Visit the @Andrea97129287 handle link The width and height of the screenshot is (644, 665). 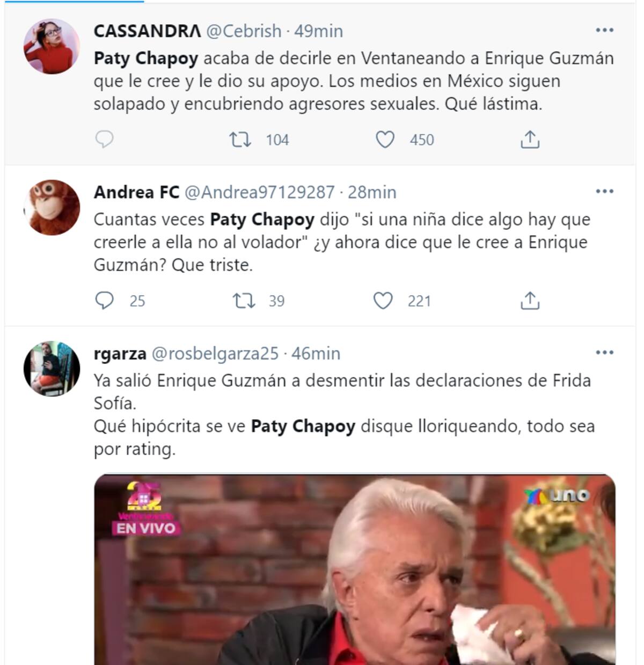260,192
